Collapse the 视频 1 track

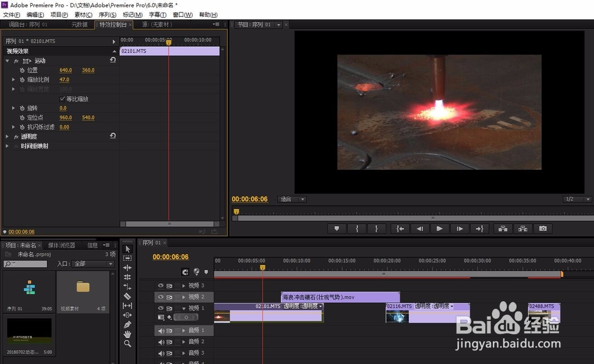click(184, 308)
